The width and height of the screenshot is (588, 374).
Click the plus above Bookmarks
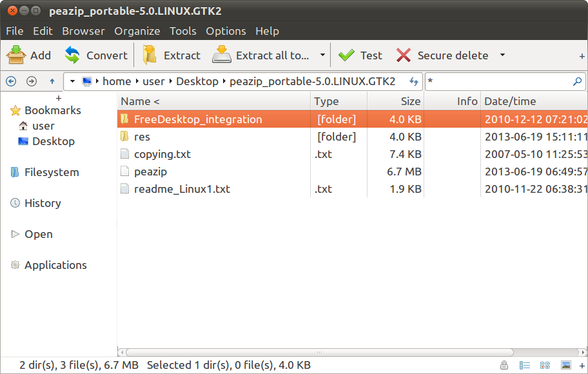pos(59,98)
